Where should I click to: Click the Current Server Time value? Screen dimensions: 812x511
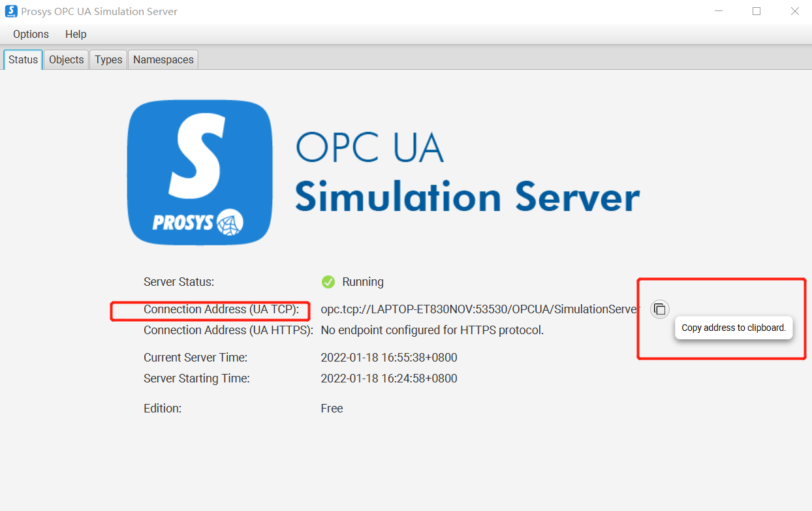tap(389, 358)
